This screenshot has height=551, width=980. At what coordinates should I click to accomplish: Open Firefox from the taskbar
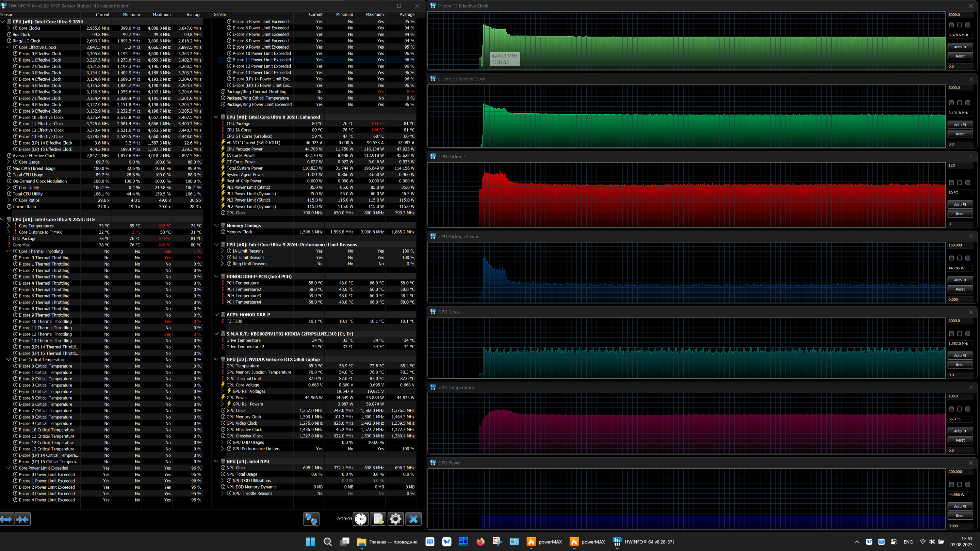point(480,542)
